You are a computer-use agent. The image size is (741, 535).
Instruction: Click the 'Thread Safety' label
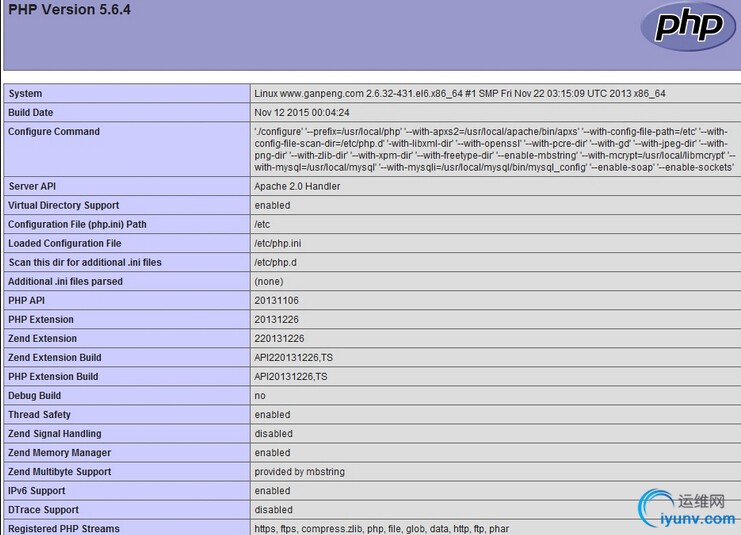(x=40, y=414)
